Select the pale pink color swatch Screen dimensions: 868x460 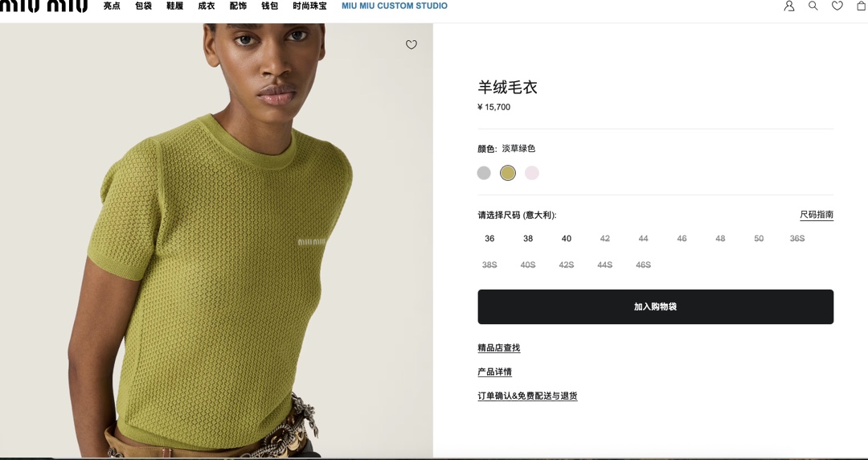pos(531,173)
